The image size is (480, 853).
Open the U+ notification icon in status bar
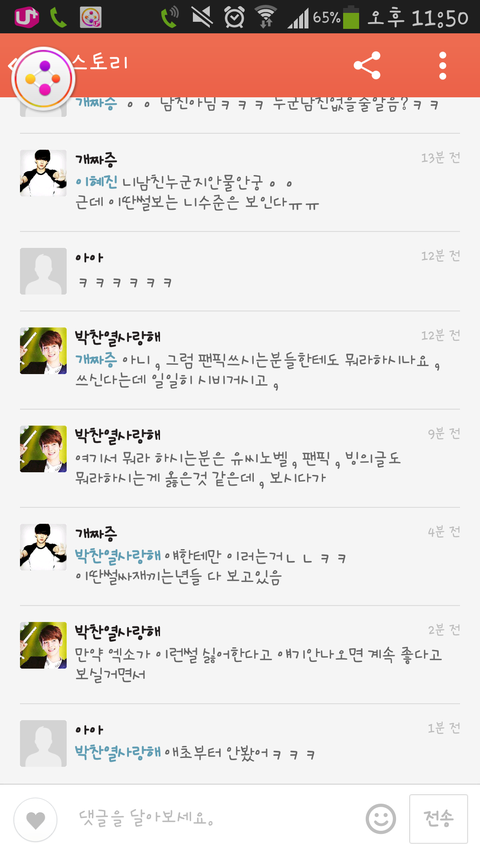(x=27, y=17)
